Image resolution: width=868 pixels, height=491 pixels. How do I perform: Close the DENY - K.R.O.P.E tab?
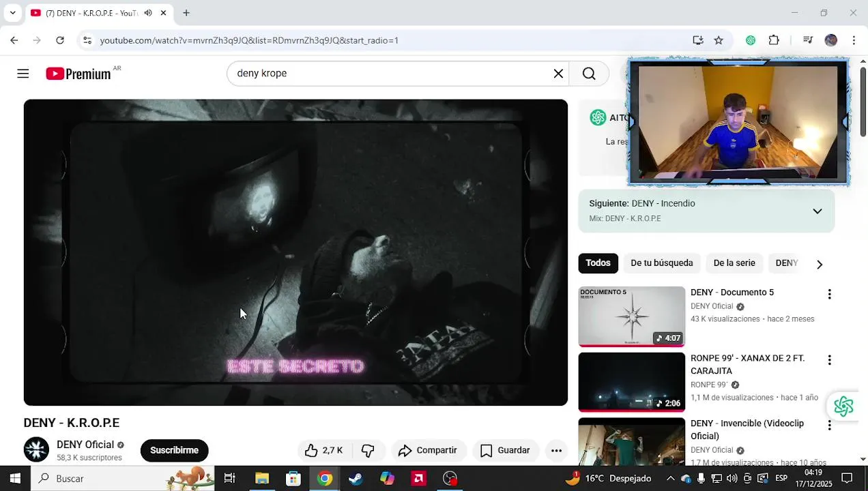pyautogui.click(x=163, y=13)
